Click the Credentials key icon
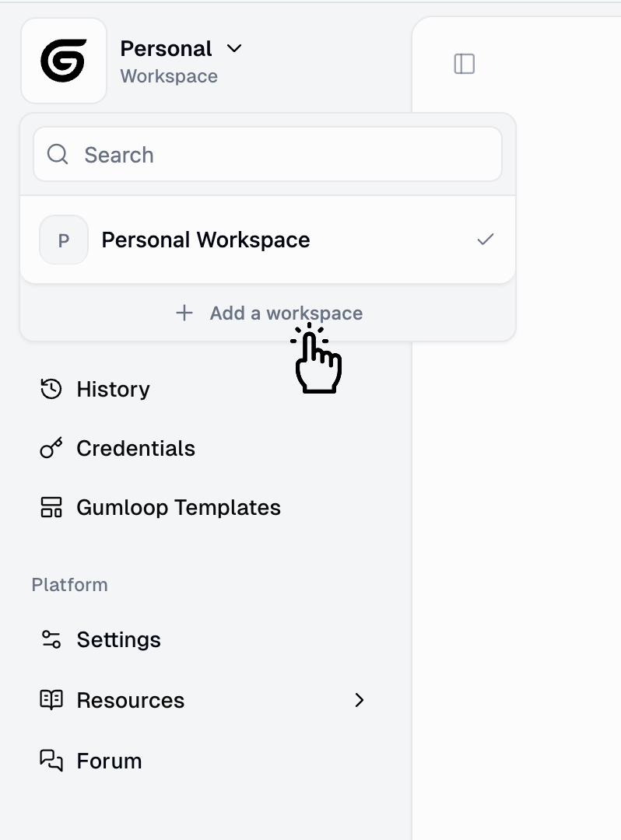 pyautogui.click(x=51, y=448)
